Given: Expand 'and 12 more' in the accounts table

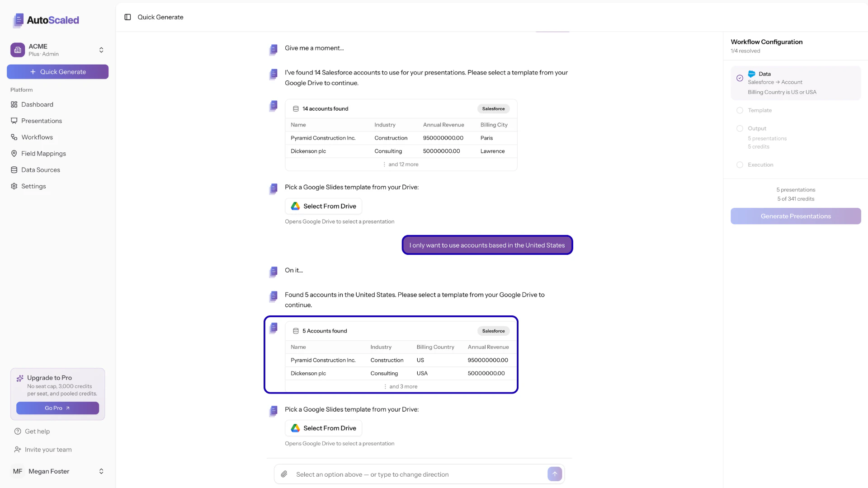Looking at the screenshot, I should coord(401,164).
